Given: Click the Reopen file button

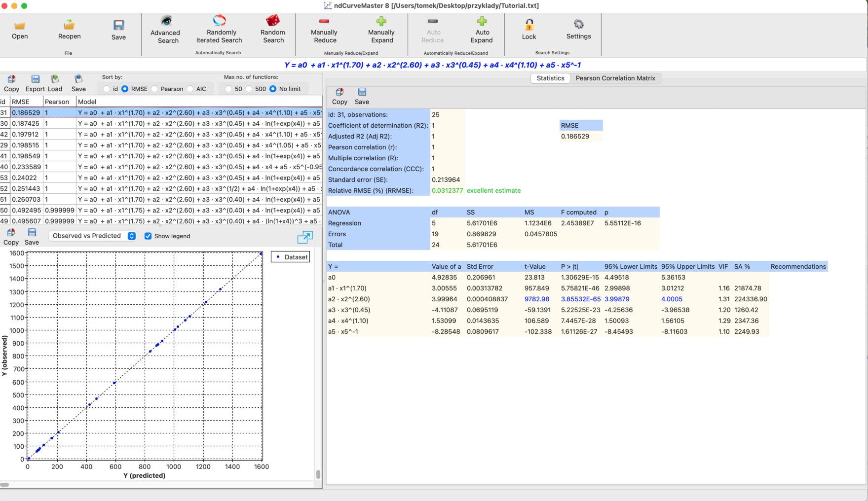Looking at the screenshot, I should pyautogui.click(x=69, y=29).
